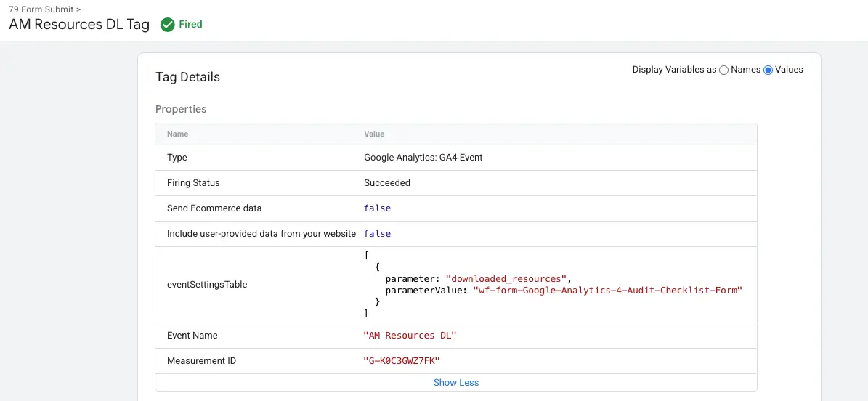
Task: Collapse properties with Show Less
Action: click(456, 383)
